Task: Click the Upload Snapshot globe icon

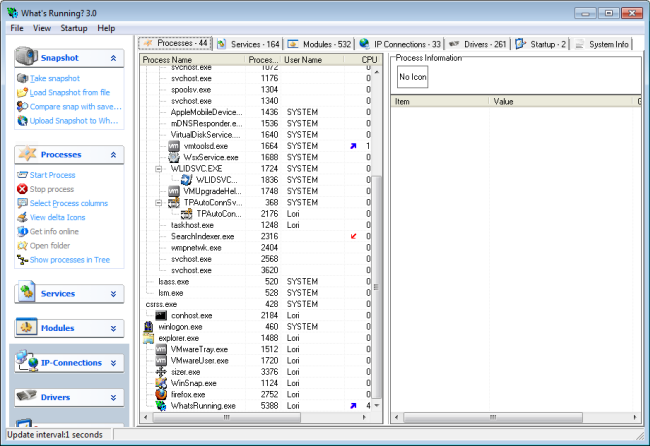Action: point(22,121)
